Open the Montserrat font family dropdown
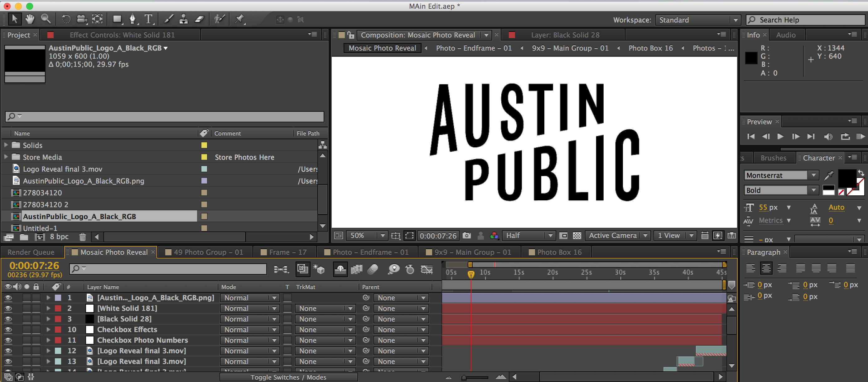This screenshot has height=382, width=868. tap(781, 175)
